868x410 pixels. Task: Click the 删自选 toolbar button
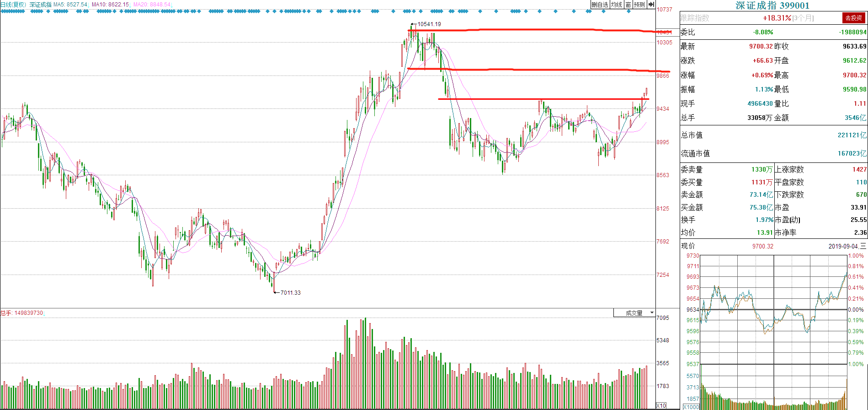click(600, 5)
